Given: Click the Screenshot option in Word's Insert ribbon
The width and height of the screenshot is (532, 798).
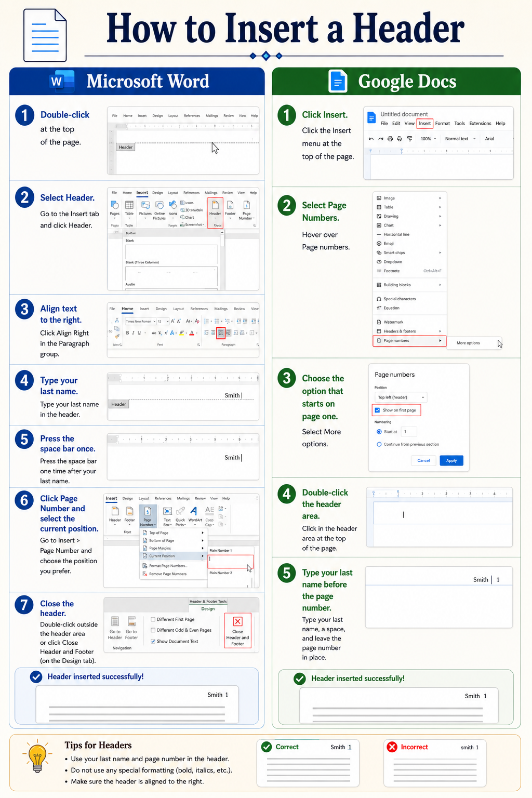Looking at the screenshot, I should (192, 224).
